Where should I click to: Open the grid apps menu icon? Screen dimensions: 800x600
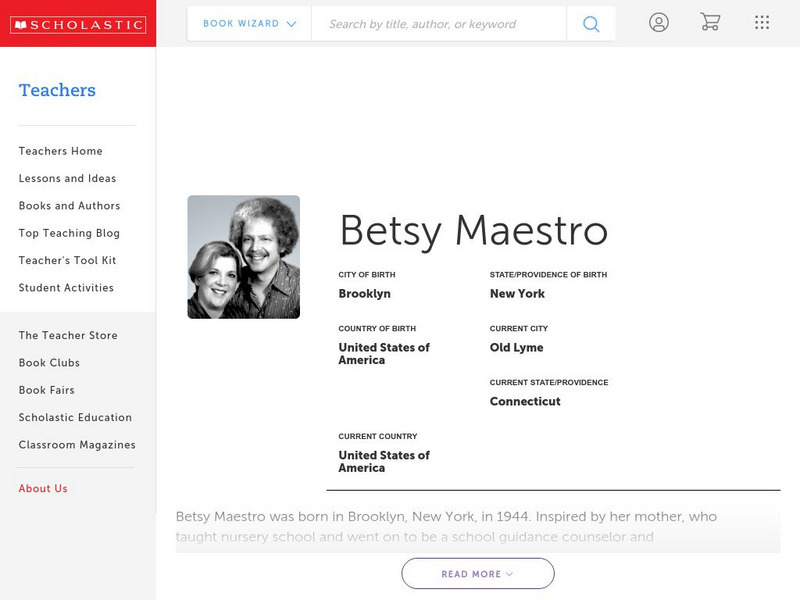pyautogui.click(x=761, y=22)
